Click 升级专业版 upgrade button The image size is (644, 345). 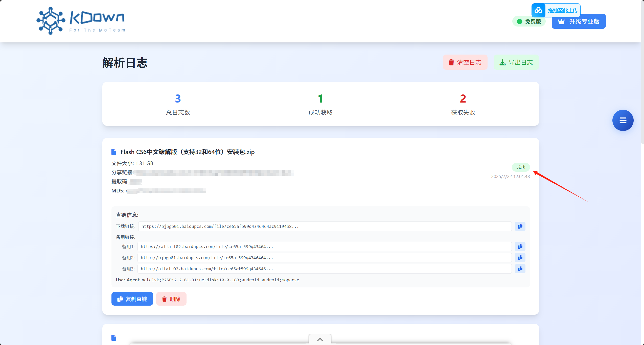(x=579, y=22)
